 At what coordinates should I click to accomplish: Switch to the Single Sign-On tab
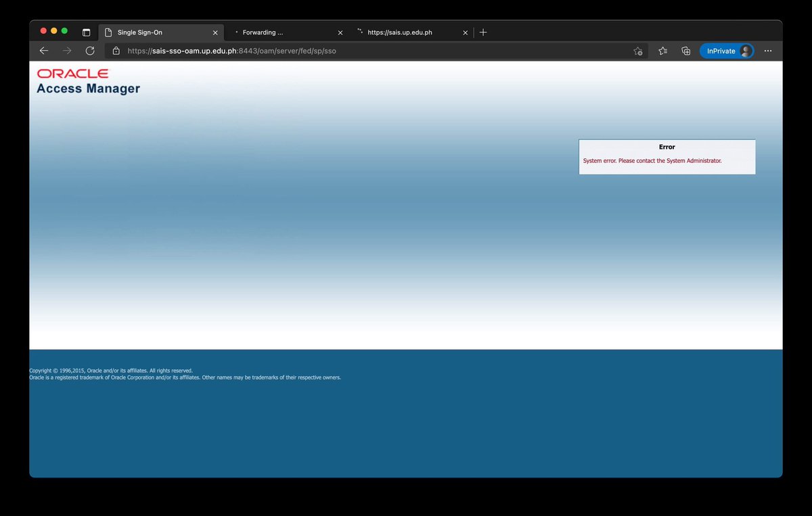tap(160, 32)
